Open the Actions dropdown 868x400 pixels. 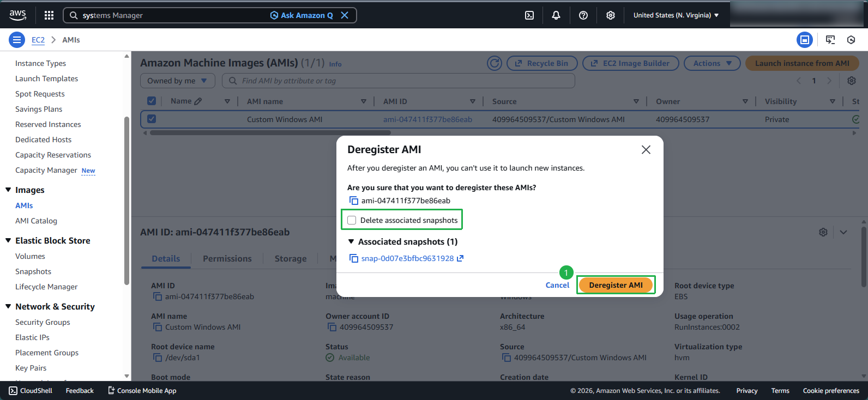(x=712, y=63)
